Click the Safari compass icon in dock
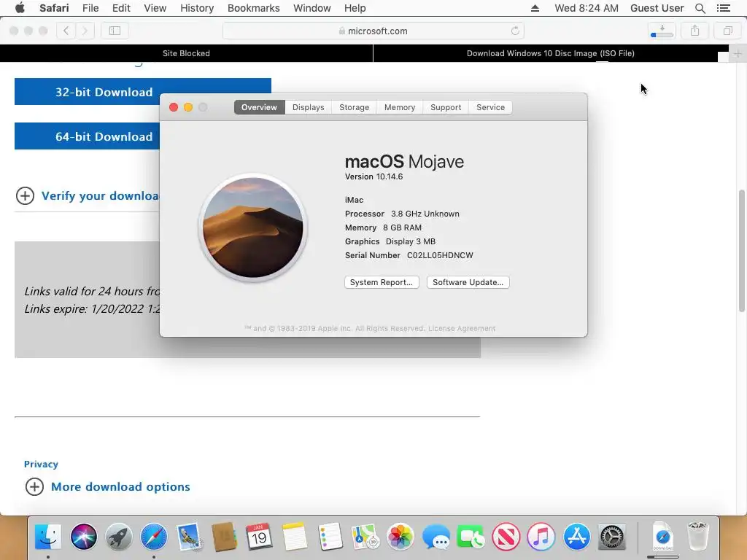 pyautogui.click(x=153, y=537)
